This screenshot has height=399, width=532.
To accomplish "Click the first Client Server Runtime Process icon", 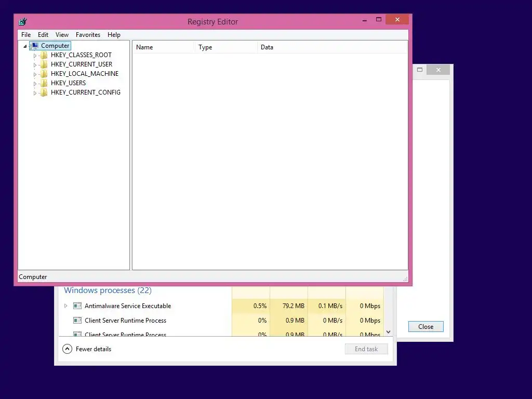I will (x=77, y=320).
